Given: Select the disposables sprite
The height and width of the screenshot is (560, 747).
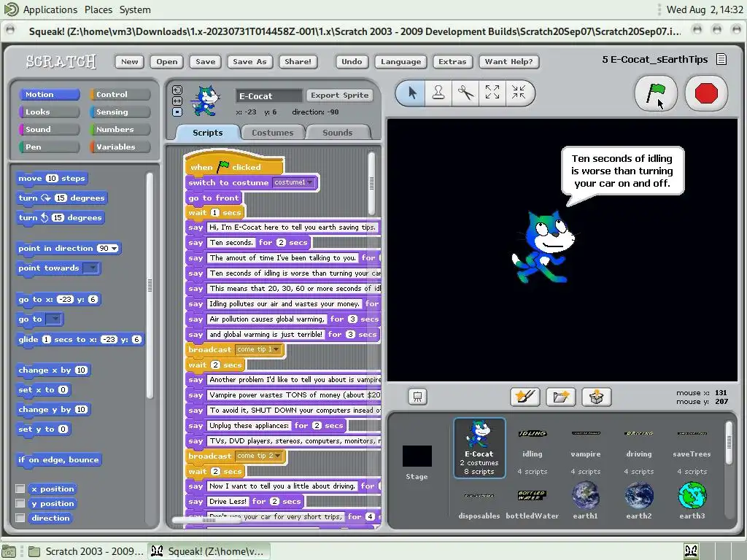Looking at the screenshot, I should (x=479, y=502).
